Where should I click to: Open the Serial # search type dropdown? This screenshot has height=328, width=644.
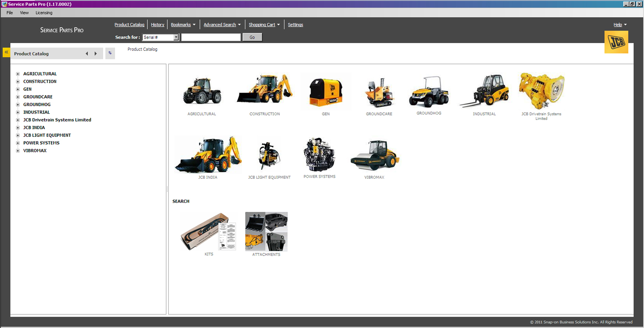point(176,37)
